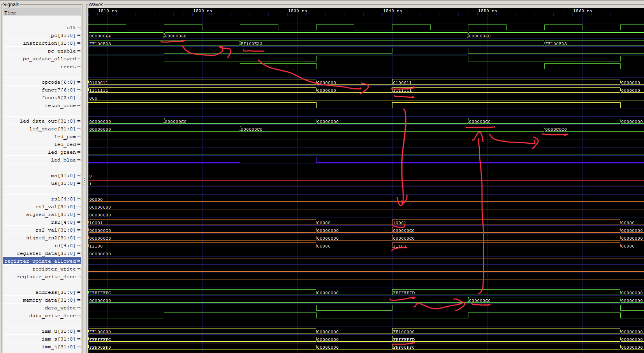
Task: Click pc value 00000068 in waveform
Action: point(176,36)
